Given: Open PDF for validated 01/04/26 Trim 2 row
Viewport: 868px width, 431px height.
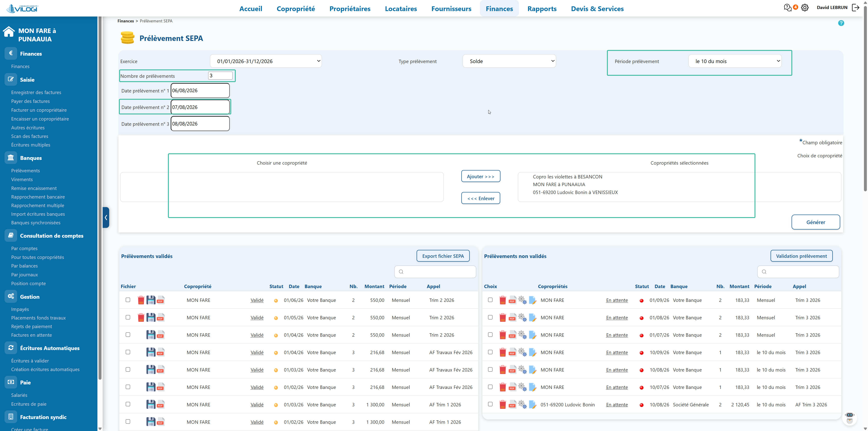Looking at the screenshot, I should [x=161, y=335].
